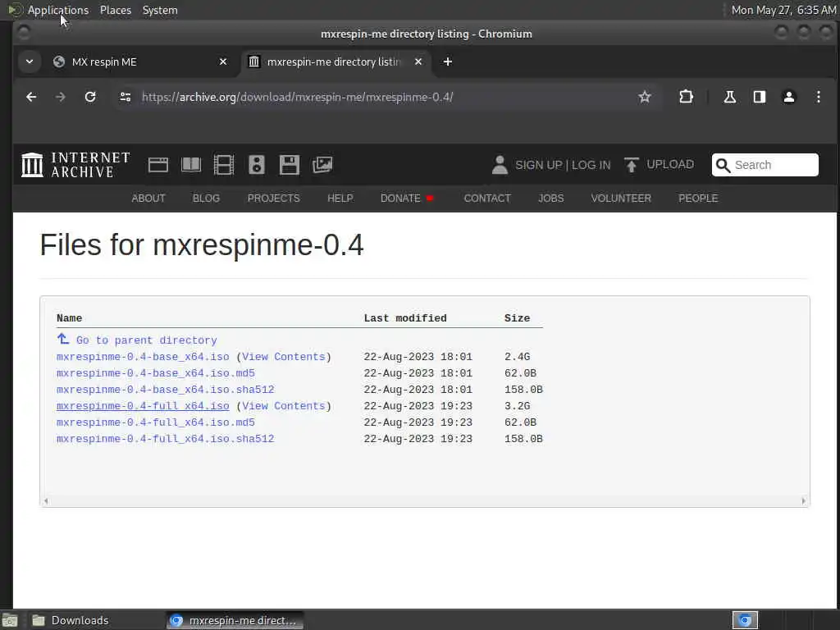Image resolution: width=840 pixels, height=630 pixels.
Task: Open the Internet Archive Video film icon
Action: tap(224, 165)
